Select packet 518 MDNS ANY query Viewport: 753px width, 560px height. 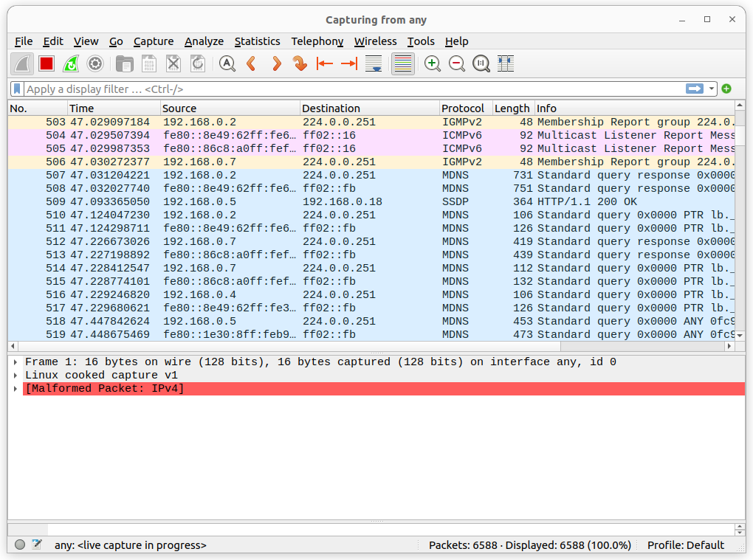(371, 321)
